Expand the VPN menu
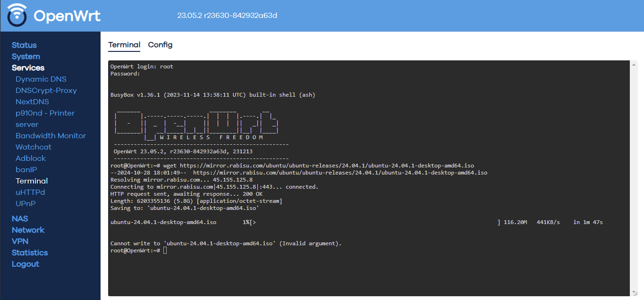This screenshot has height=300, width=644. pyautogui.click(x=20, y=242)
